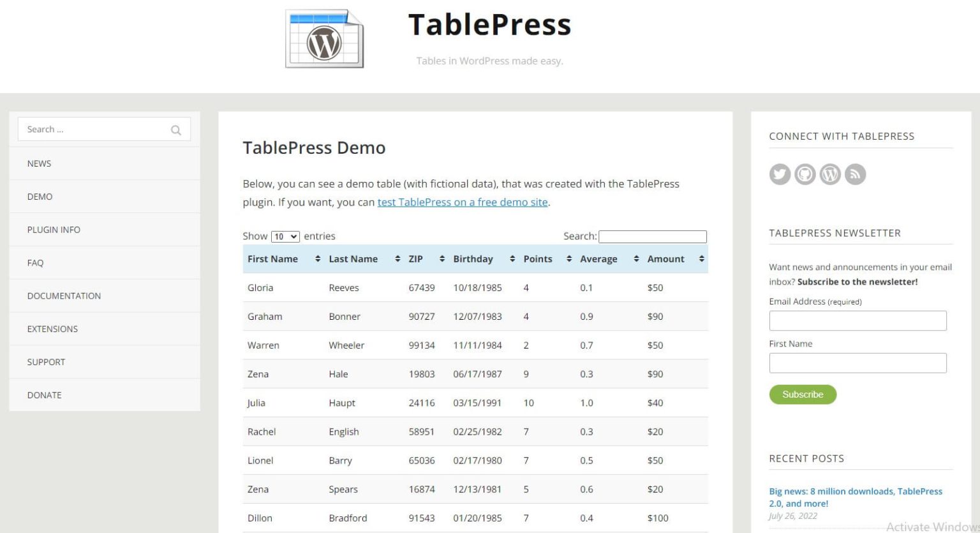Viewport: 980px width, 533px height.
Task: Click the sort icon on the Average column
Action: click(x=636, y=259)
